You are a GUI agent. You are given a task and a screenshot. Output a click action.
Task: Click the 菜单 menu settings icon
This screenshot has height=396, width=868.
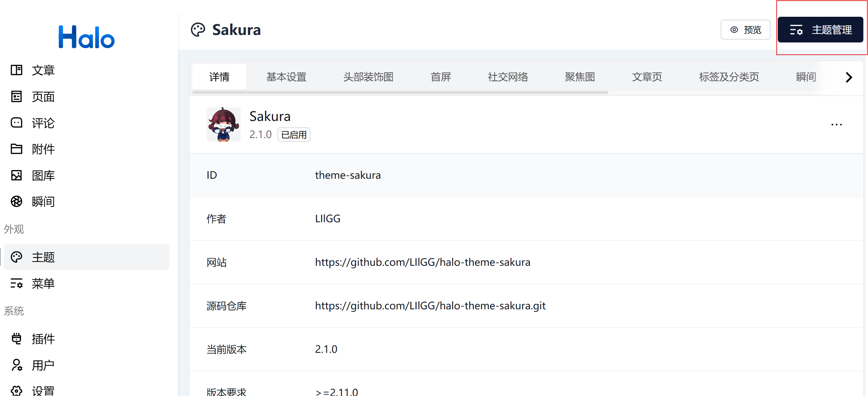pos(16,284)
